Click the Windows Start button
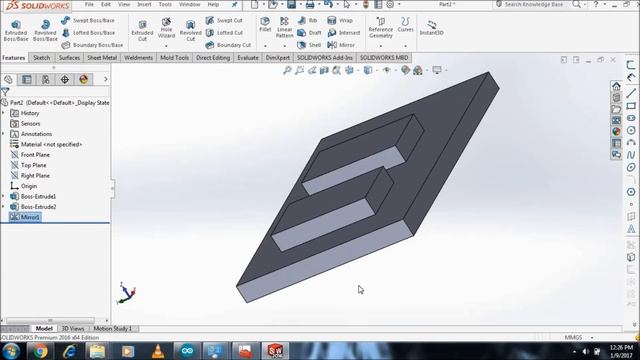Screen dimensions: 640x360 pos(11,351)
